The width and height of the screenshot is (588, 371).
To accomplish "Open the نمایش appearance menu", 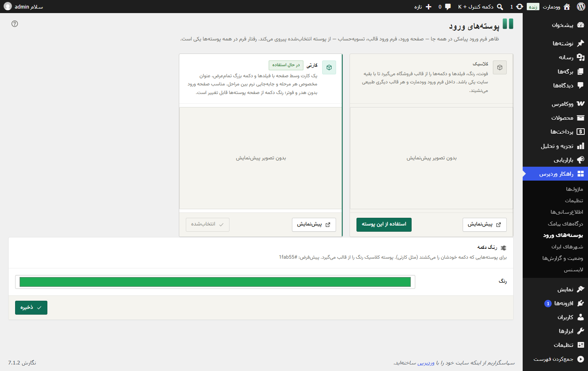I will pos(555,289).
